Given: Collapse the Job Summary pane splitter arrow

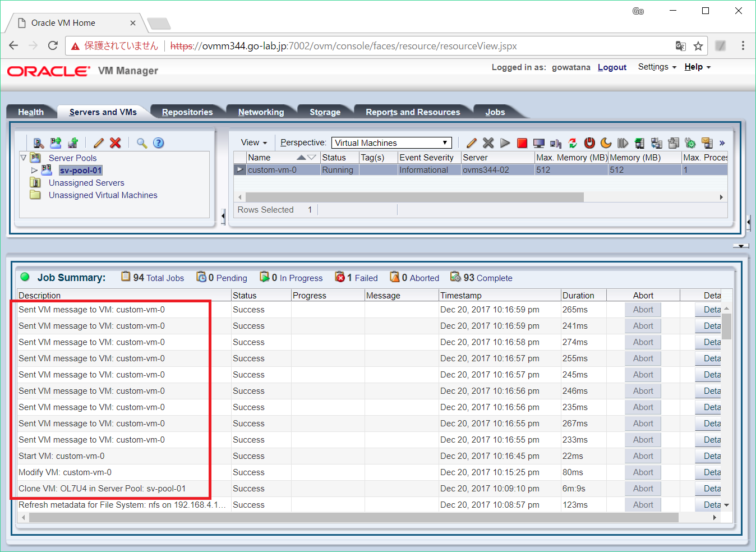Looking at the screenshot, I should click(741, 246).
